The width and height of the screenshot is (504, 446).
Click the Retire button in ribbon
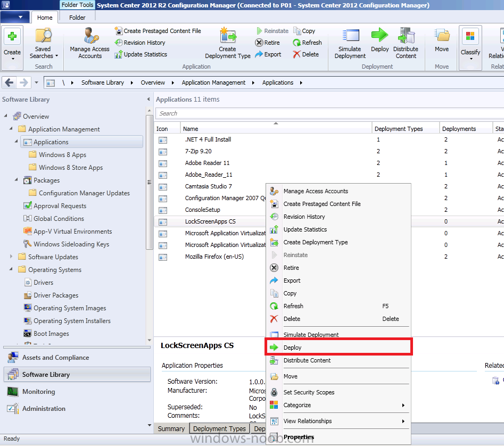pyautogui.click(x=267, y=43)
